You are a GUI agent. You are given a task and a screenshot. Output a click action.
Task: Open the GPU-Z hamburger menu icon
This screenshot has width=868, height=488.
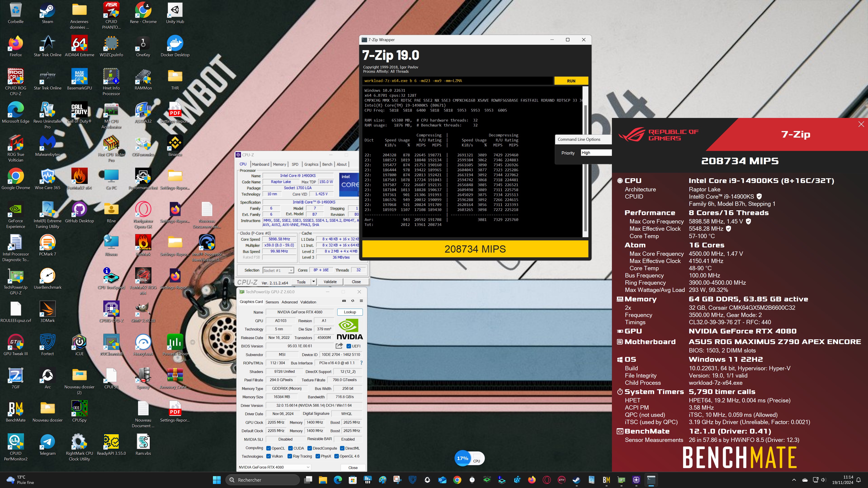[x=361, y=301]
